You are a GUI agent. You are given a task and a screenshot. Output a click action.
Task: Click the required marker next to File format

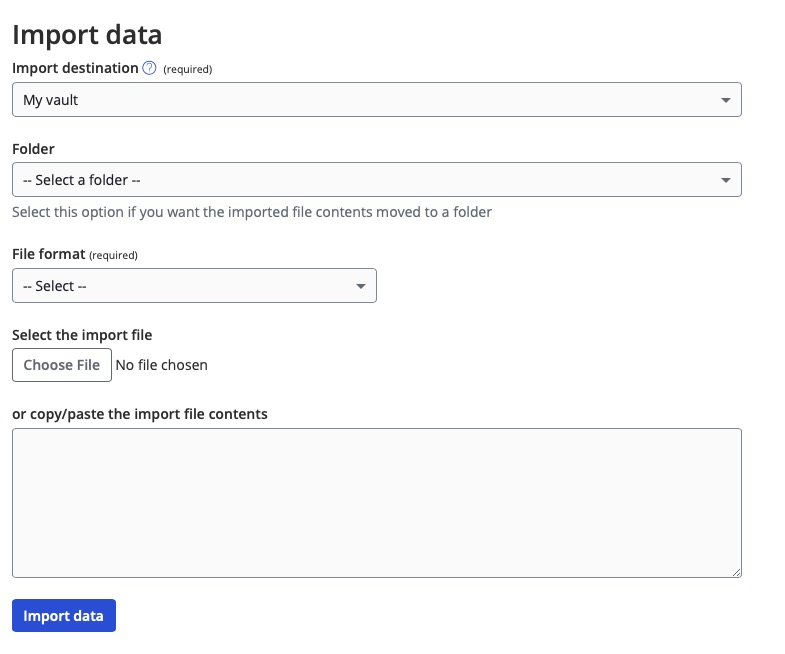(x=113, y=255)
